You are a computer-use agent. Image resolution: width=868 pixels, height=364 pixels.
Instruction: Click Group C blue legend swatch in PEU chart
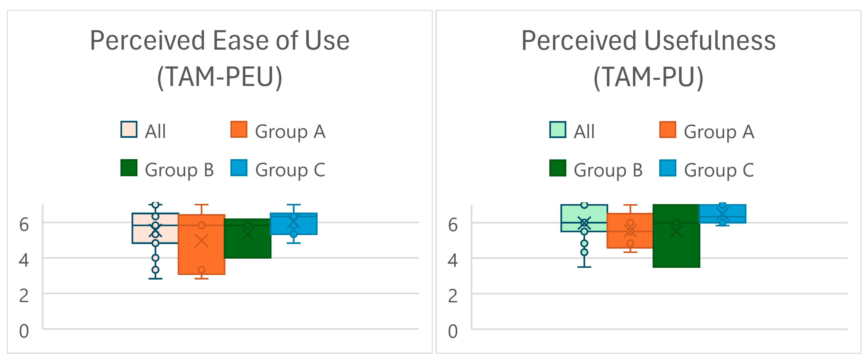[239, 168]
